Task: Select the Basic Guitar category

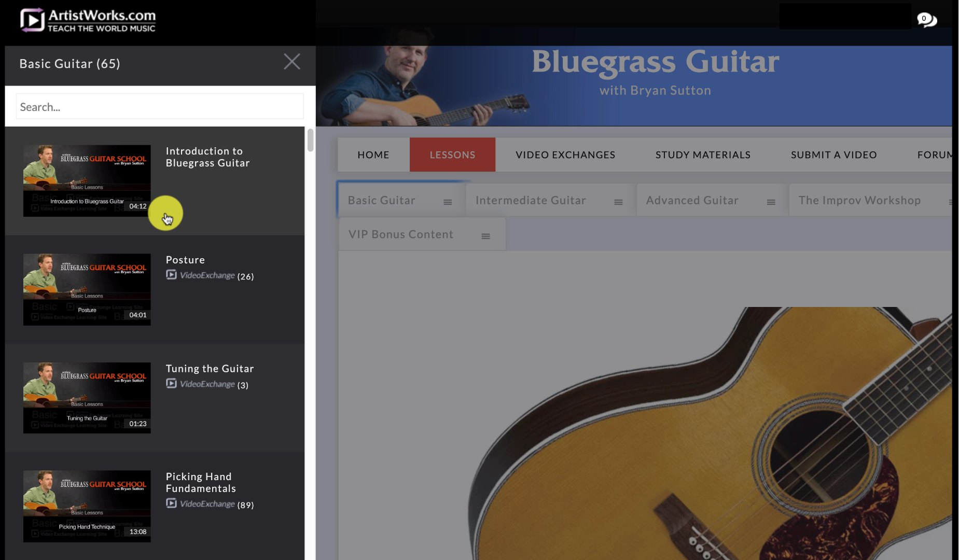Action: point(382,200)
